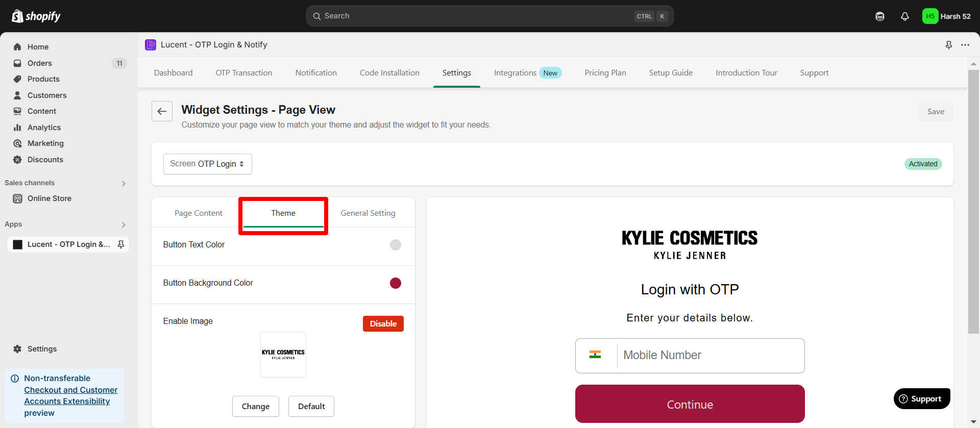Open Products from sidebar

[x=43, y=79]
